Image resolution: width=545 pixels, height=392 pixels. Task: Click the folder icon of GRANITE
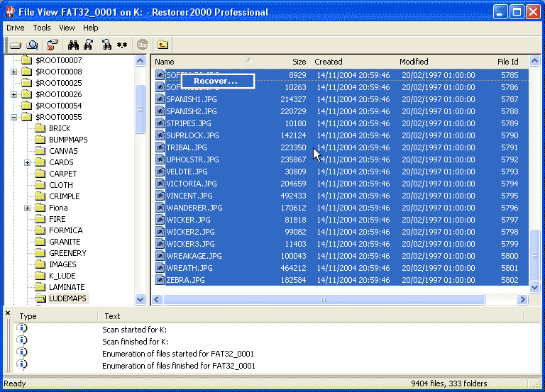click(x=40, y=242)
